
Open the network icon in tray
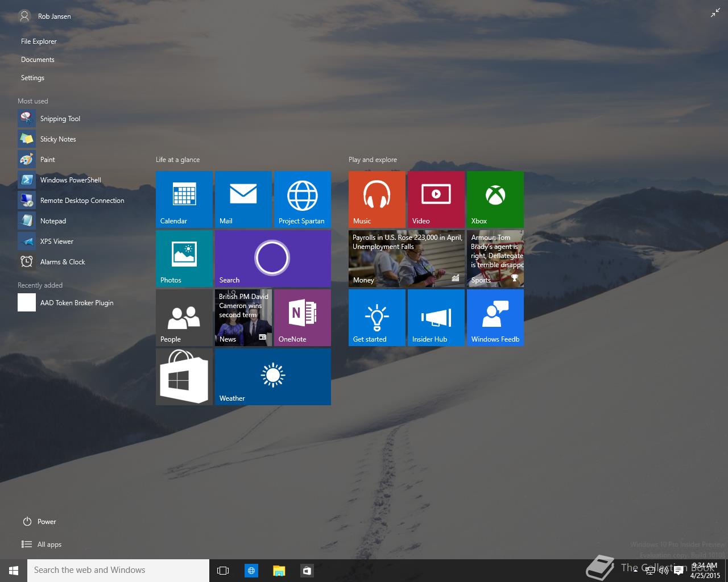(x=650, y=571)
